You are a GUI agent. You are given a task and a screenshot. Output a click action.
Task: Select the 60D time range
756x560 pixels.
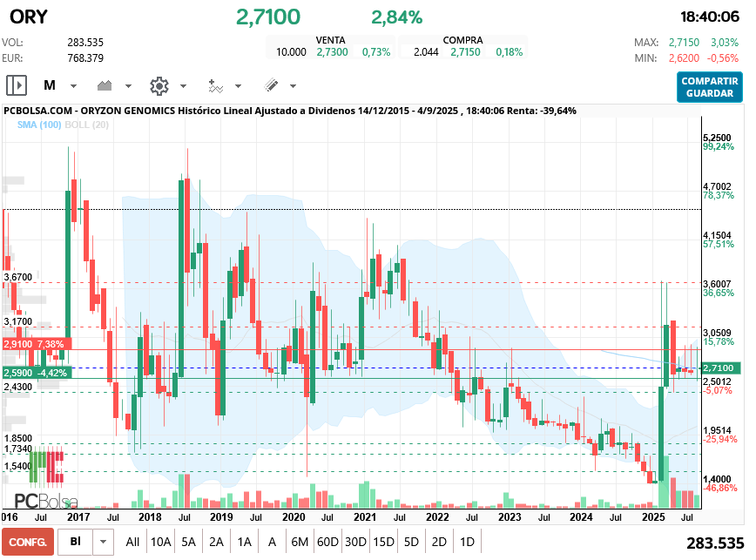tap(327, 543)
